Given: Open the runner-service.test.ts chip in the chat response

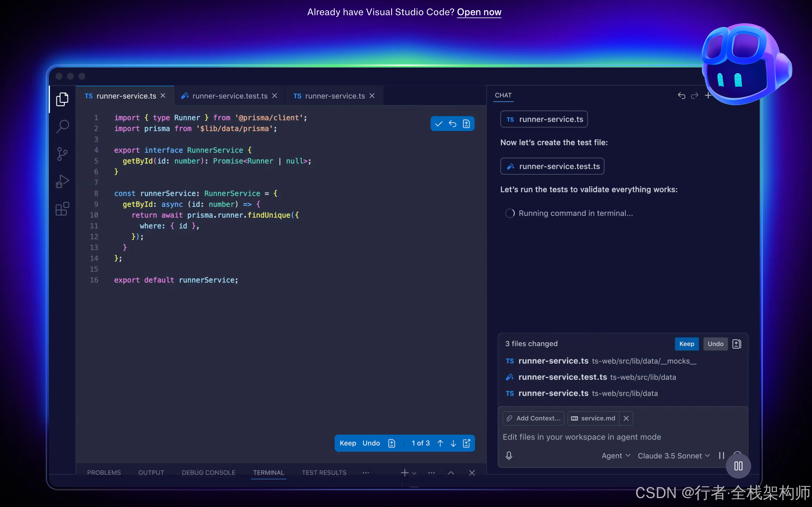Looking at the screenshot, I should tap(552, 166).
